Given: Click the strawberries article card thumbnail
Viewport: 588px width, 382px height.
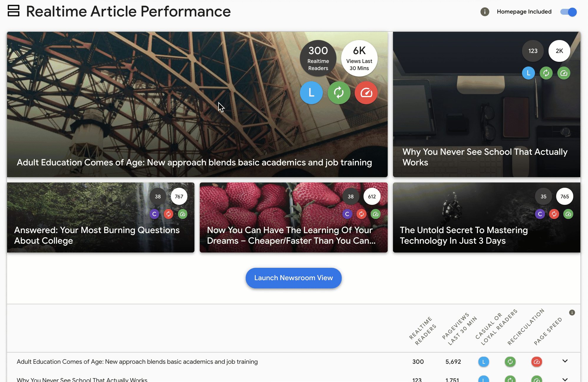Looking at the screenshot, I should (x=294, y=217).
